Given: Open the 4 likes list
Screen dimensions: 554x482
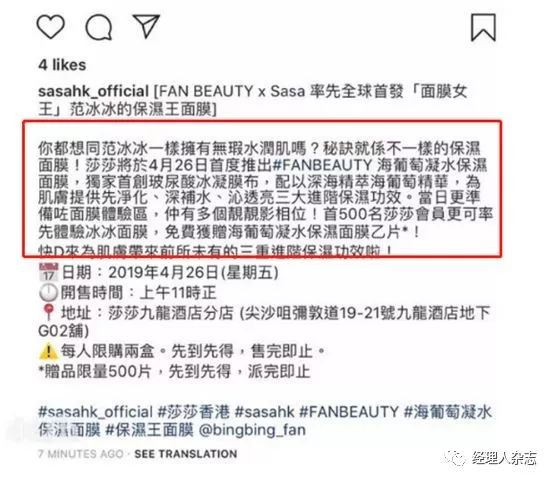Looking at the screenshot, I should point(62,65).
